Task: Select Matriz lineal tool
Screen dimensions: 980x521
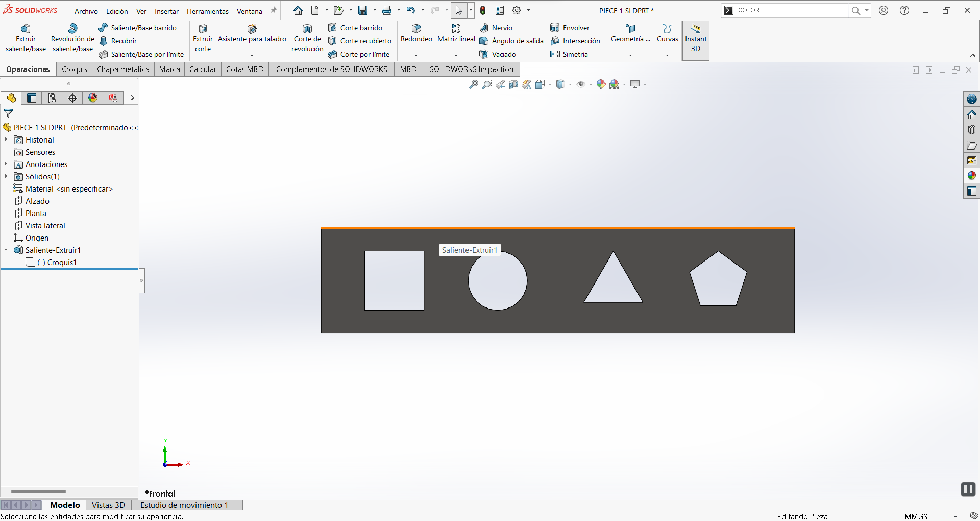Action: coord(456,34)
